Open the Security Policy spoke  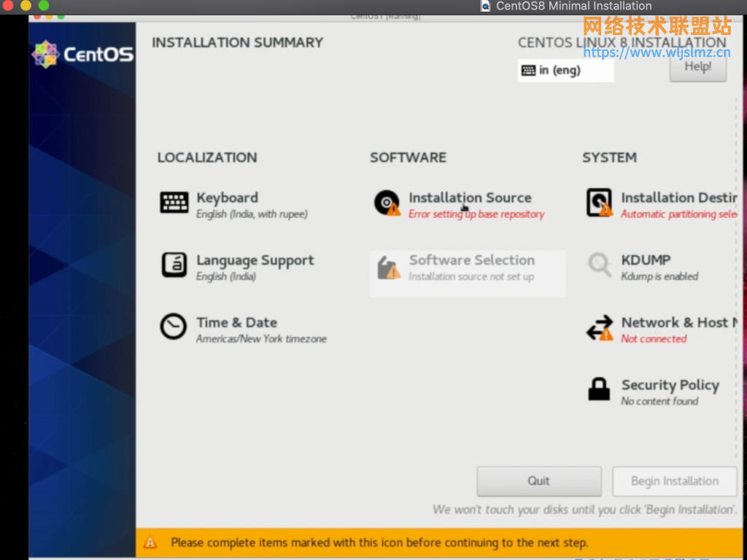pos(670,386)
